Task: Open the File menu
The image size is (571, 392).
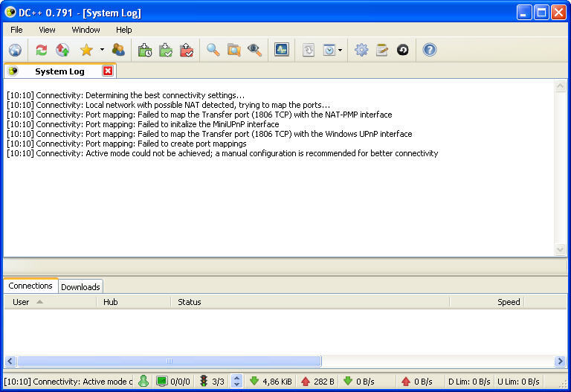Action: point(16,30)
